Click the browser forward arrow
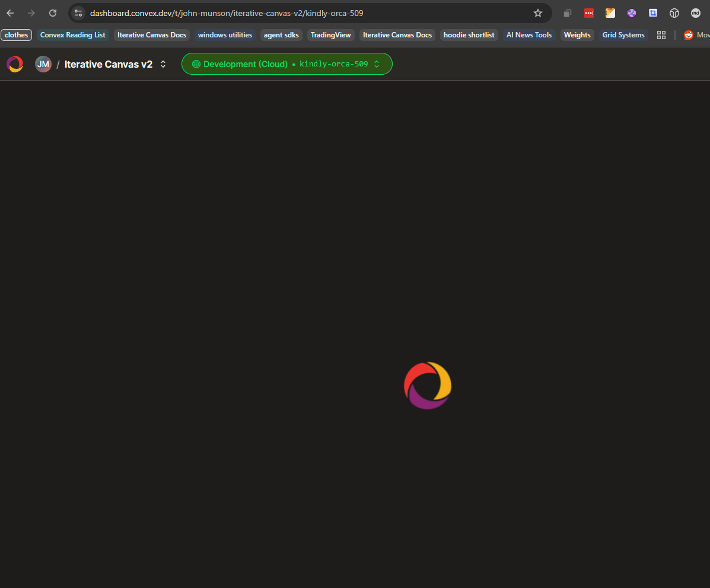 click(x=31, y=13)
